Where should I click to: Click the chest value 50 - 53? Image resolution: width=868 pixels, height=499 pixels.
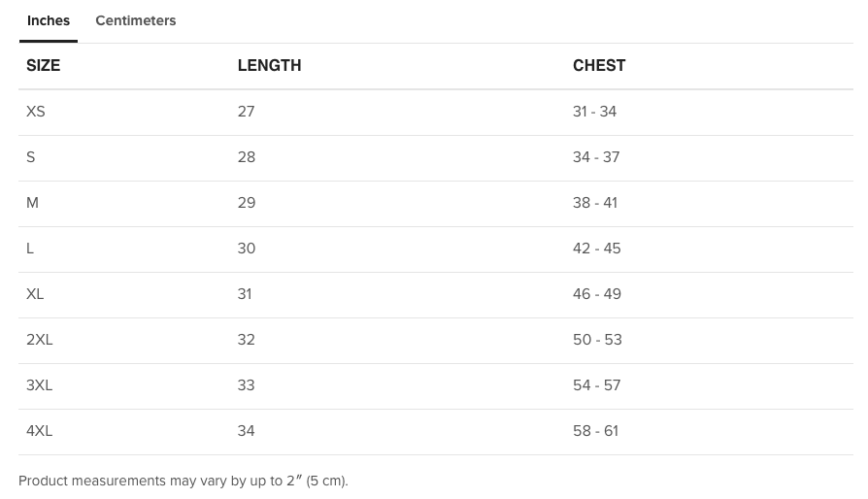pos(597,340)
